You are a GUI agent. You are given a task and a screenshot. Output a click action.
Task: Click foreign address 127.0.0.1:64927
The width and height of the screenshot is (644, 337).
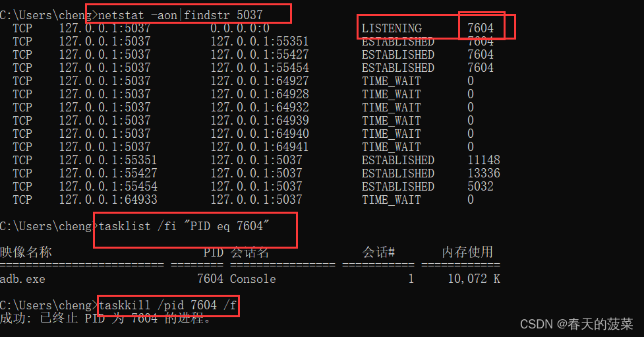(x=260, y=80)
